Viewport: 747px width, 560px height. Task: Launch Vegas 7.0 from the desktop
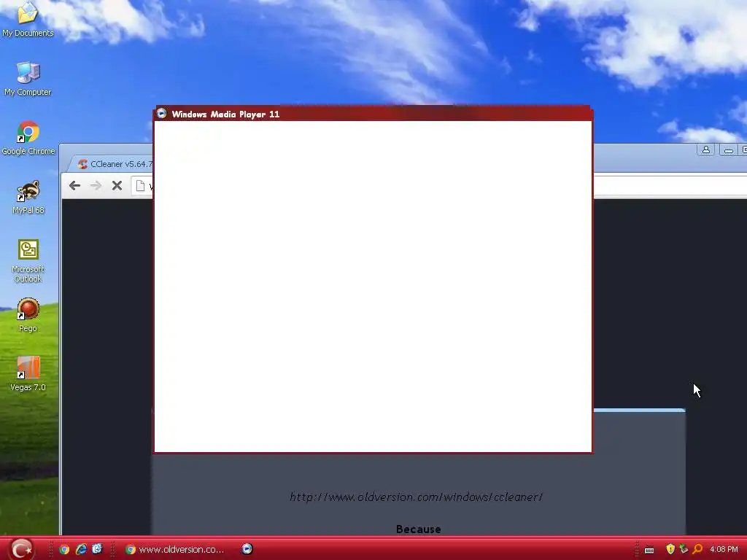click(28, 374)
